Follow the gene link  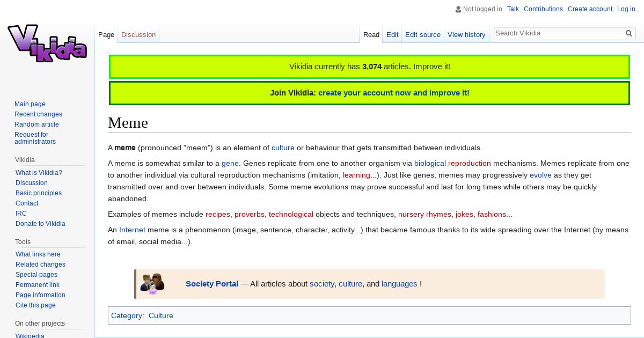click(230, 163)
